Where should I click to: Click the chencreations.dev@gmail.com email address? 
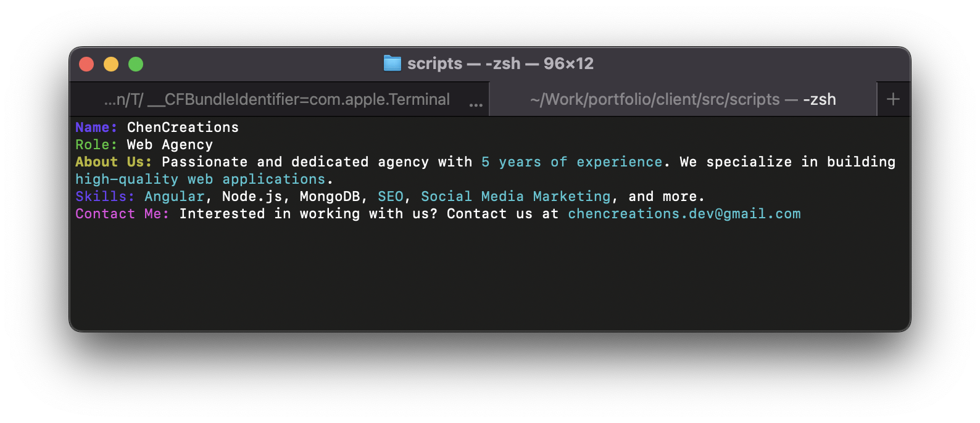coord(684,214)
